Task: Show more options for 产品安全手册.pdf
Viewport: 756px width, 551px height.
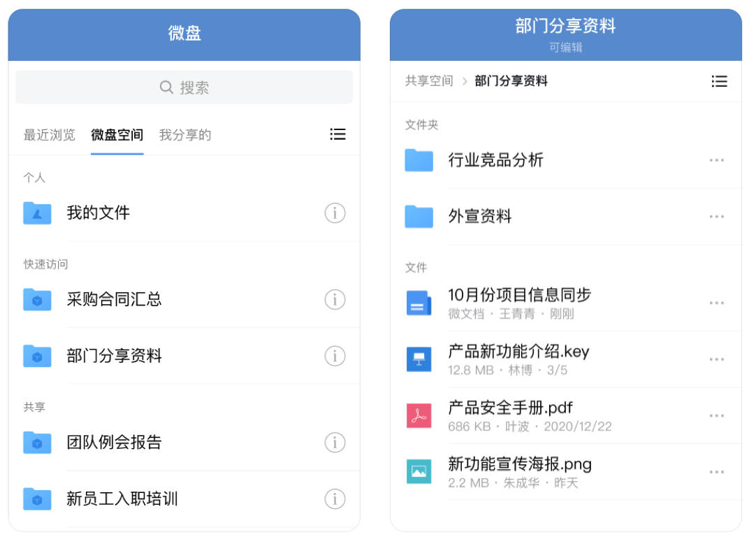Action: pos(716,416)
